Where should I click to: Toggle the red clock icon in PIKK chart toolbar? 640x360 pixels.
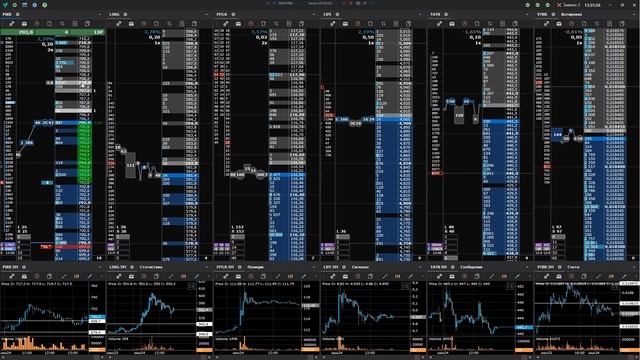37,276
